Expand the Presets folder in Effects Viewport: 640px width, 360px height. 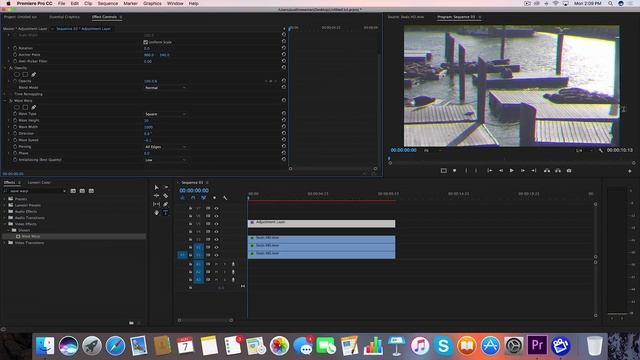pyautogui.click(x=5, y=199)
